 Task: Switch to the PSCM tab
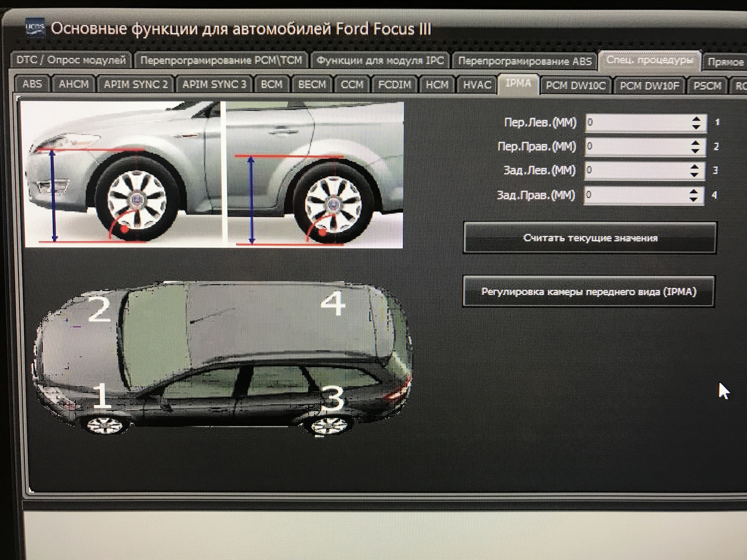(707, 86)
